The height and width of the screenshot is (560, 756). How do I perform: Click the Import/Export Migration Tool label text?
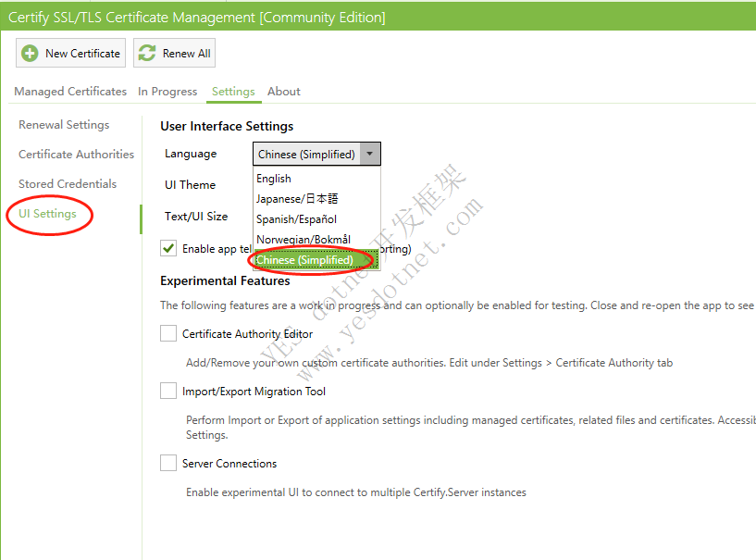254,392
